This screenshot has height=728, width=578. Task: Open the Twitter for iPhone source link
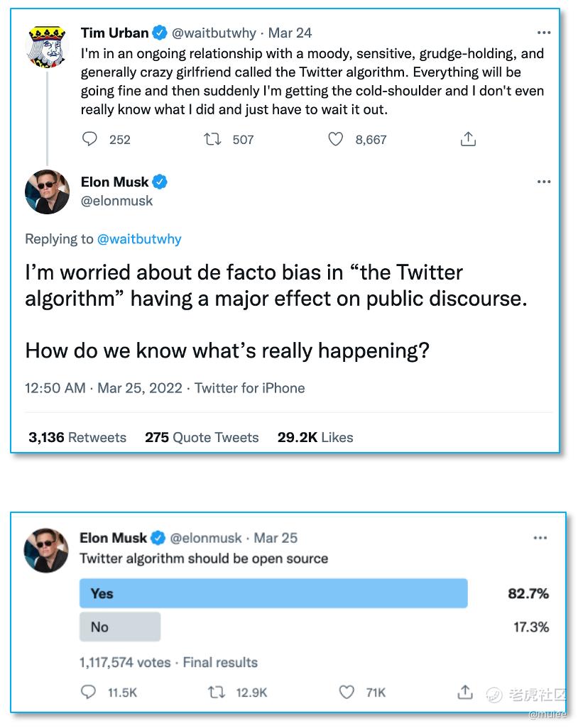250,388
